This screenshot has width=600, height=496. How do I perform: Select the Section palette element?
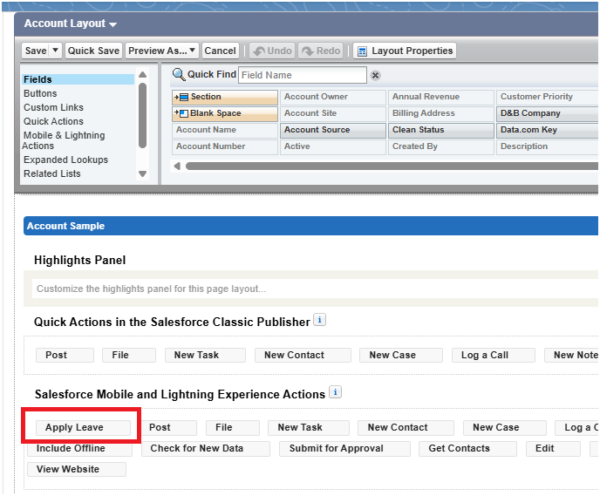pos(225,97)
